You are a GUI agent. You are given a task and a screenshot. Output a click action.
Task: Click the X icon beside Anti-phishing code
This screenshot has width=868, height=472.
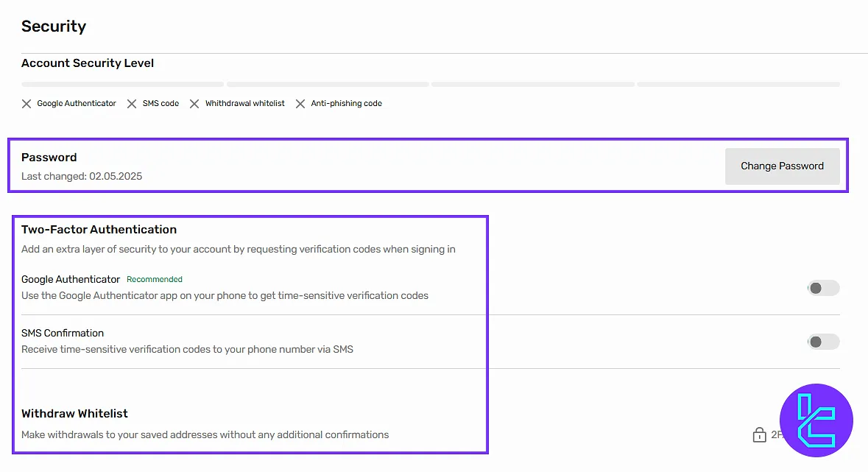300,104
